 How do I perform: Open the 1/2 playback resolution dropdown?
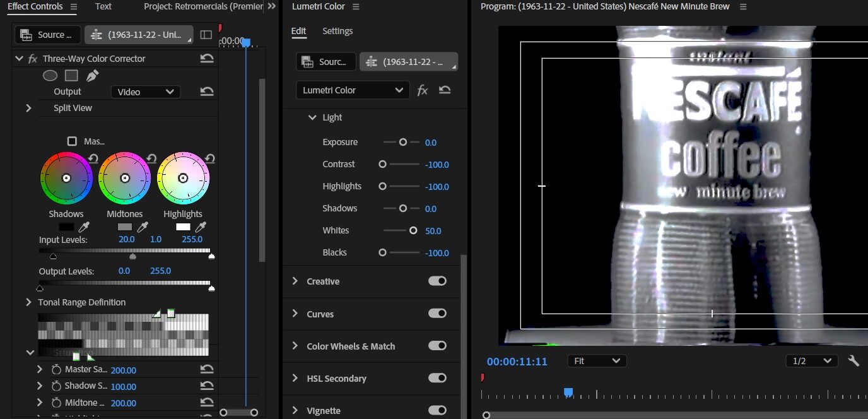tap(812, 361)
